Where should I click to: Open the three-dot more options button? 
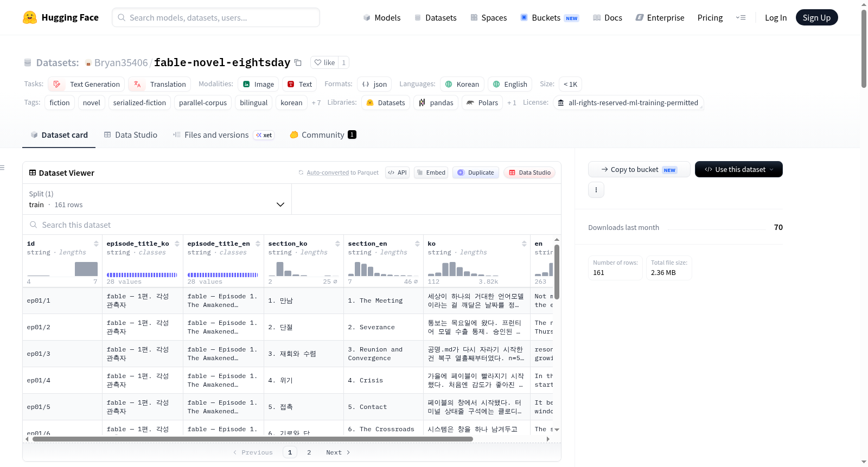tap(596, 190)
